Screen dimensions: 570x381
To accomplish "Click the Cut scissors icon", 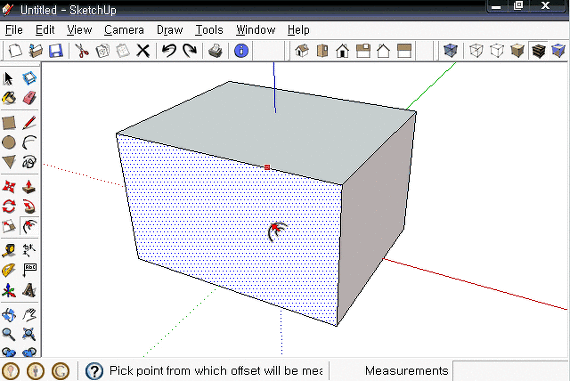I will click(x=82, y=51).
